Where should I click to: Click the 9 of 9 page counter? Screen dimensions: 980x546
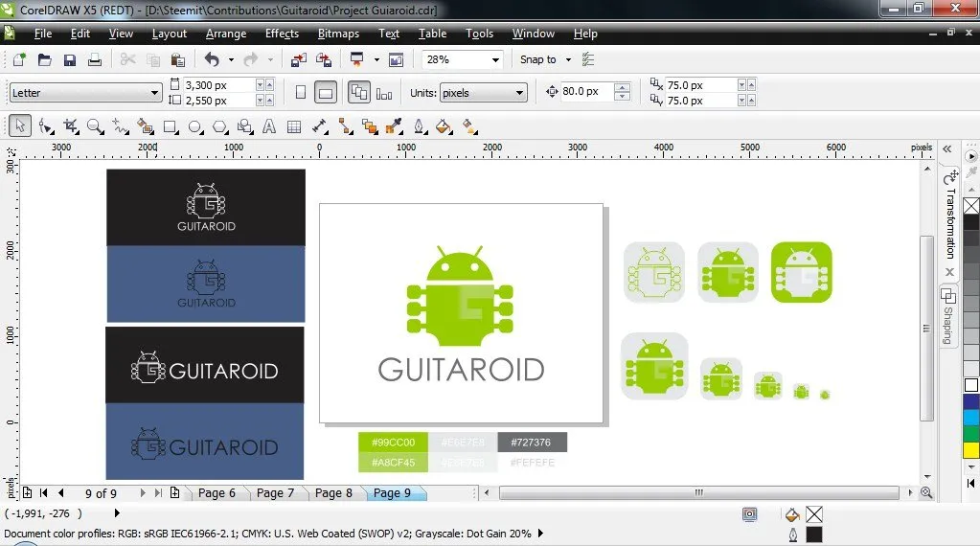(x=101, y=493)
